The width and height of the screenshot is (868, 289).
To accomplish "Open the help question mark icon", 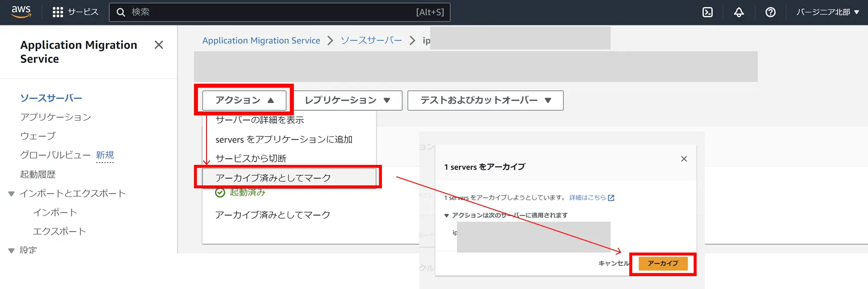I will [x=770, y=12].
